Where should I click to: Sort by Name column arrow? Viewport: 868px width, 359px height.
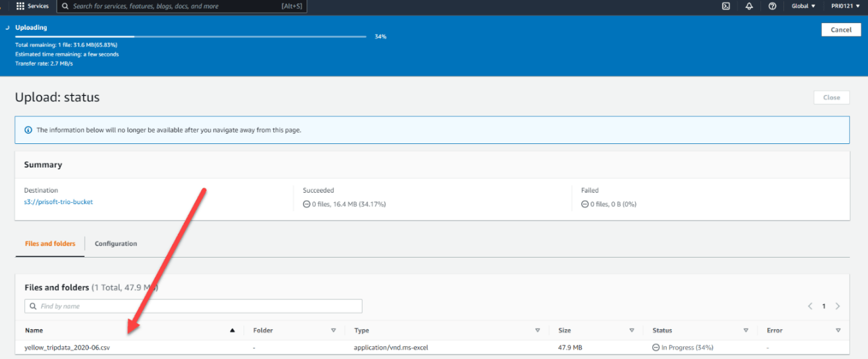[233, 331]
